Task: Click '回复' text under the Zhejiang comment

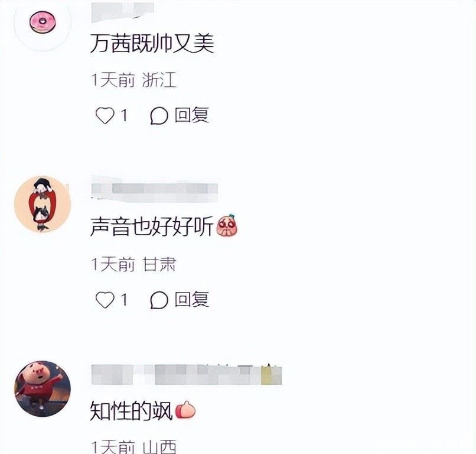Action: (x=192, y=115)
